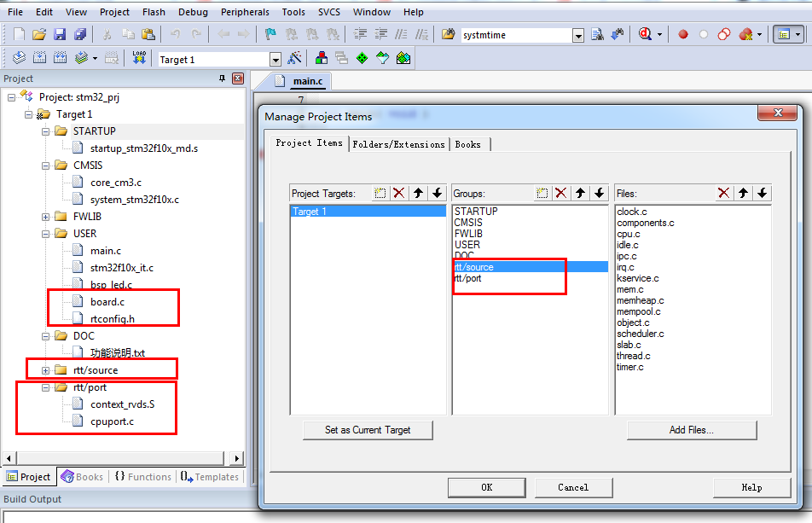Save the current file
The height and width of the screenshot is (523, 812).
click(x=60, y=35)
